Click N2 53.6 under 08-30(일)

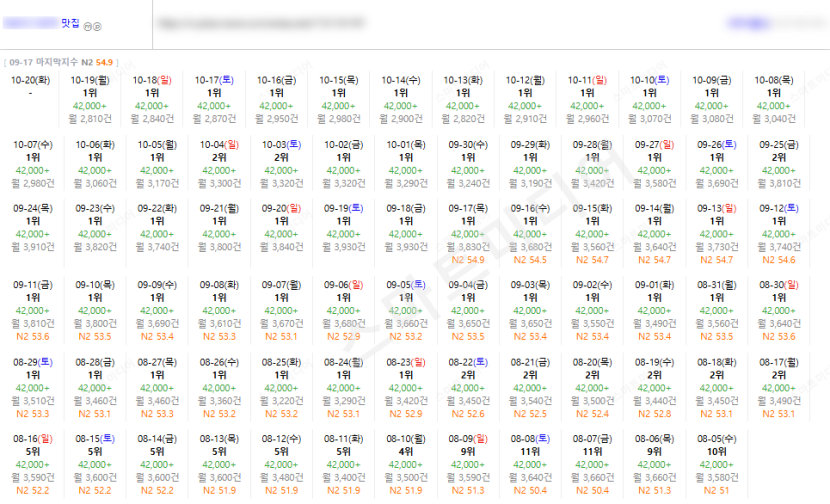click(x=779, y=336)
